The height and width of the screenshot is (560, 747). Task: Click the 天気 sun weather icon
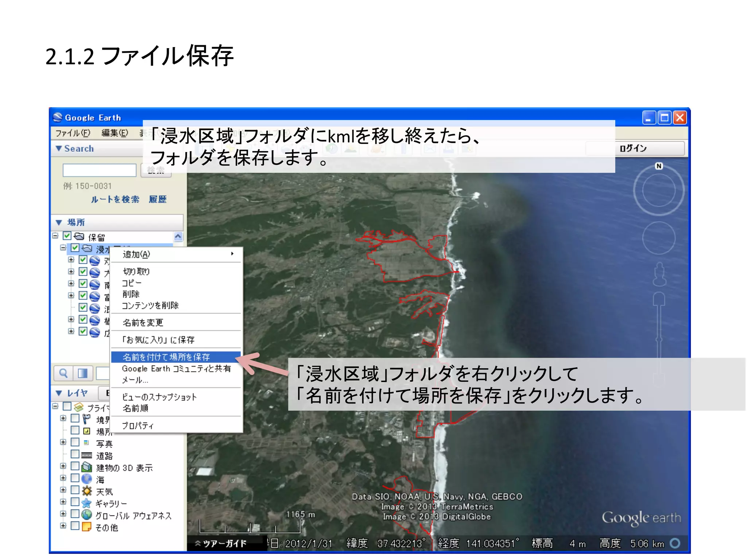click(86, 491)
